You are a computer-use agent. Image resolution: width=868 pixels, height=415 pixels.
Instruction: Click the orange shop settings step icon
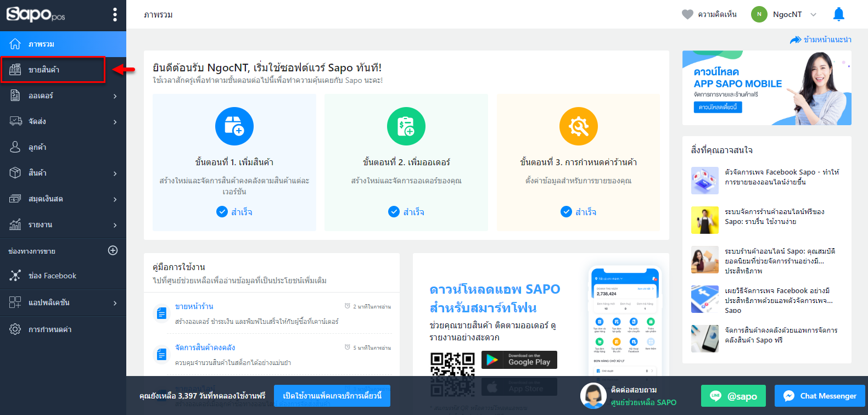pyautogui.click(x=579, y=126)
